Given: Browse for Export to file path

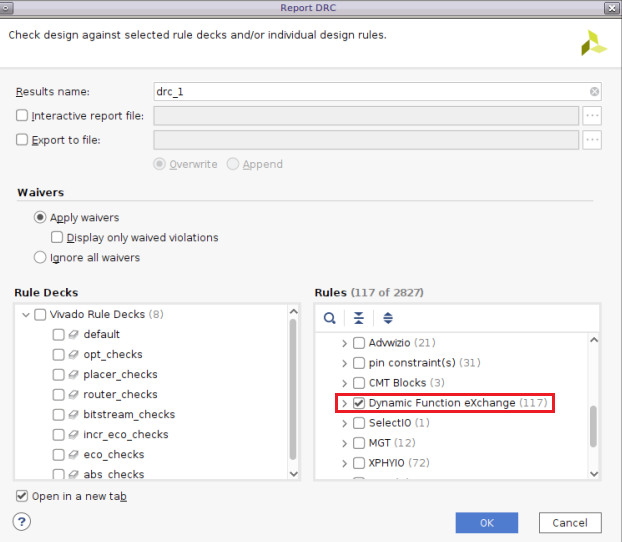Looking at the screenshot, I should (x=592, y=140).
